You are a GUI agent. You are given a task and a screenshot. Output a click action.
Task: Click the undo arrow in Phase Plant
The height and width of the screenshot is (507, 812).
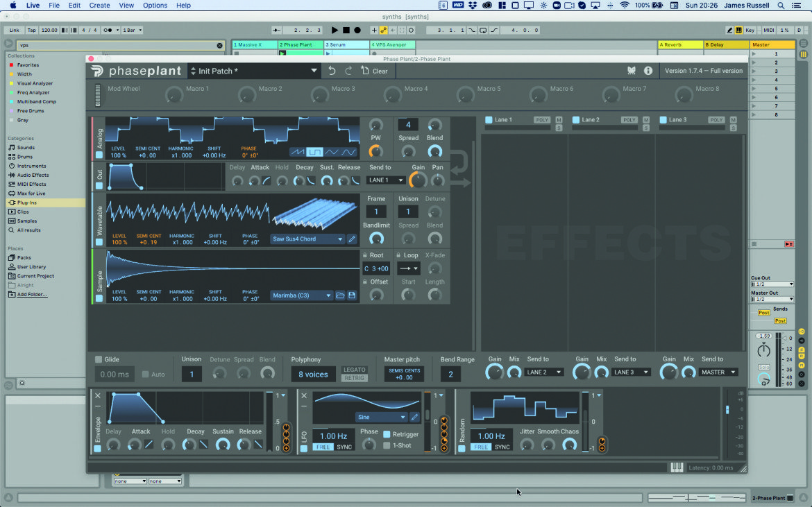pyautogui.click(x=332, y=71)
